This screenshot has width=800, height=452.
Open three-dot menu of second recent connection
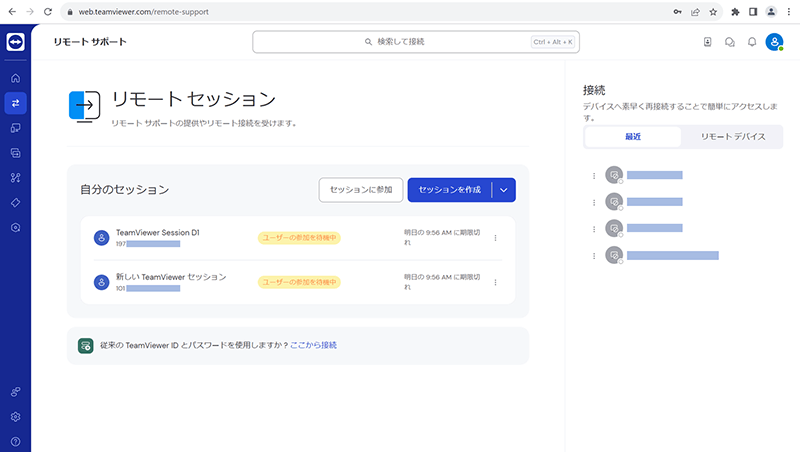pyautogui.click(x=594, y=203)
